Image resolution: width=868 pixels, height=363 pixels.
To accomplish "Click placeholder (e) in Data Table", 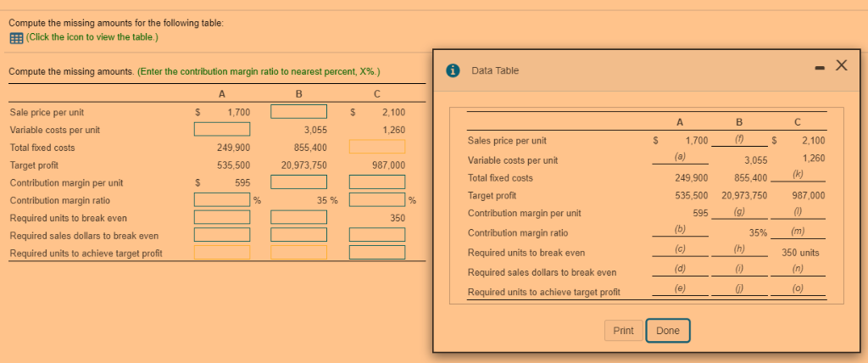I will (679, 288).
